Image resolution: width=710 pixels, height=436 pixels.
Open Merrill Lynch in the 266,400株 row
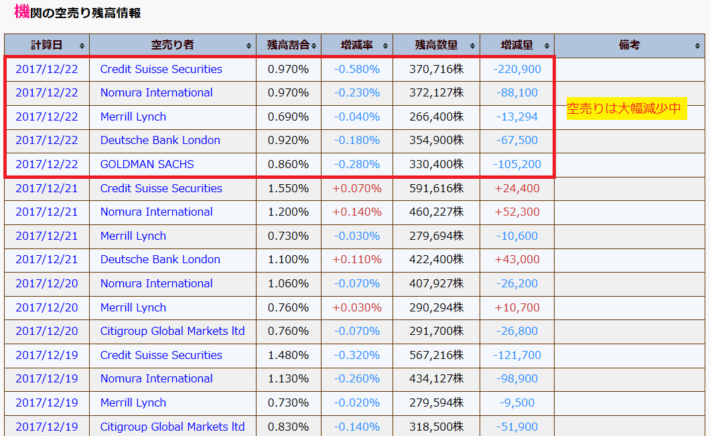(x=133, y=117)
